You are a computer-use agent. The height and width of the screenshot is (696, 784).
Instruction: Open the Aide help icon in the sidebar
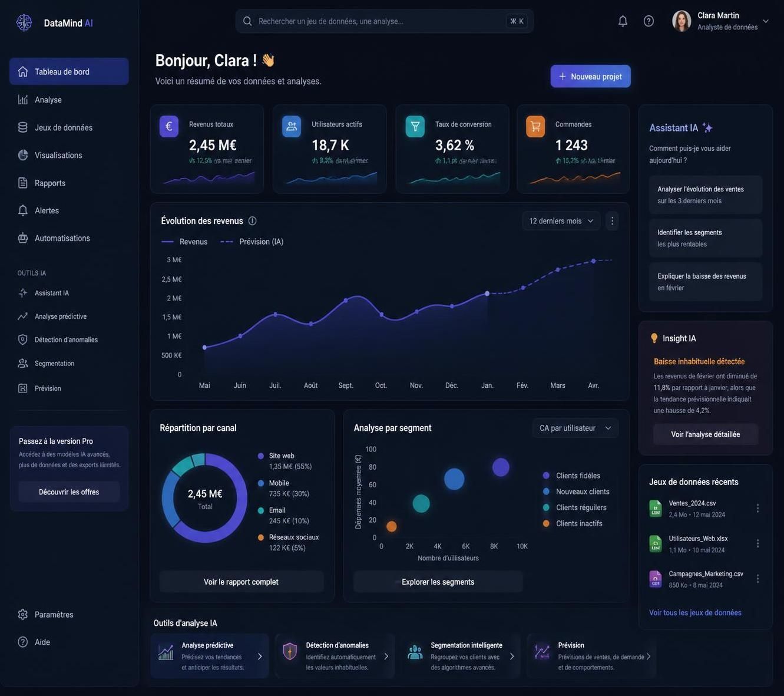click(x=22, y=642)
